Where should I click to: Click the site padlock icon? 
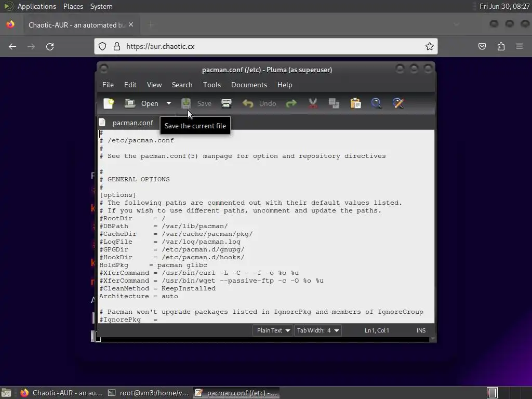click(x=117, y=46)
